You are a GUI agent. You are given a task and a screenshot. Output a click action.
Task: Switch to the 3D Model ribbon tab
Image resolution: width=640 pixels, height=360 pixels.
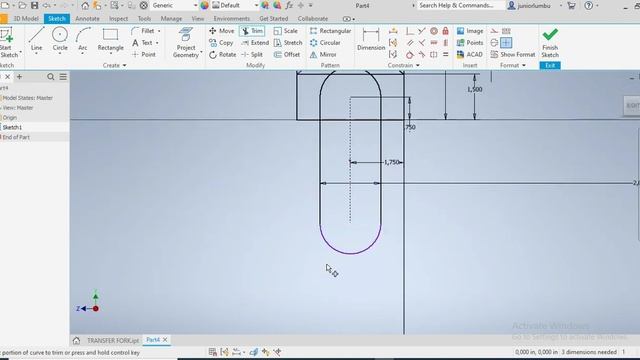(26, 19)
